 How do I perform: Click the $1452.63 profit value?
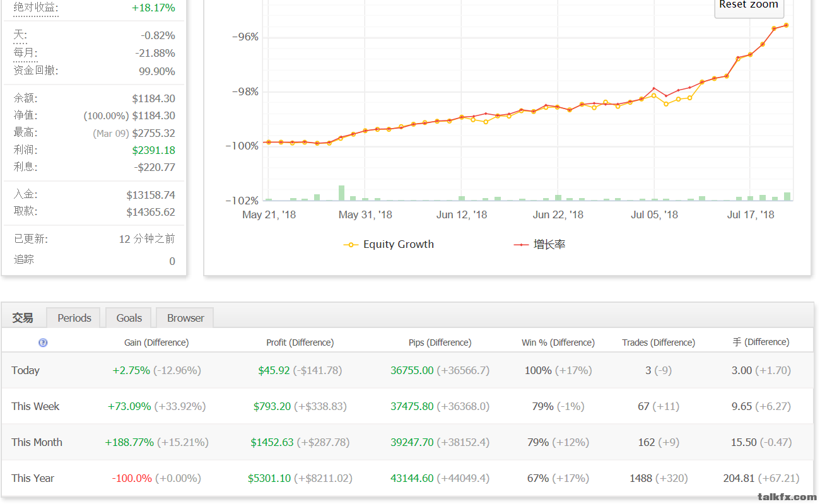272,442
